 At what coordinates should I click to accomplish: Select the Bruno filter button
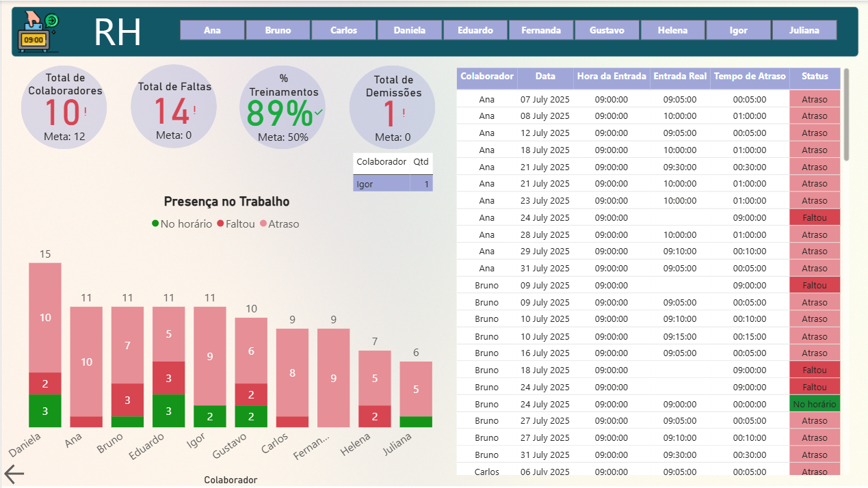click(278, 30)
